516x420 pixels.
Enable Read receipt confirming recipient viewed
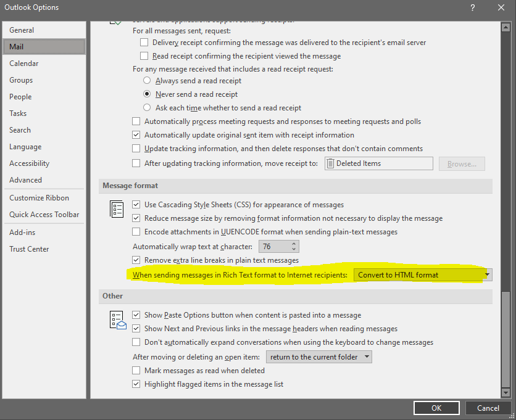click(x=144, y=56)
